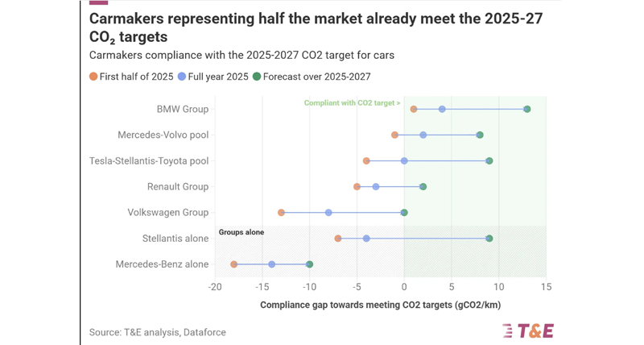644x345 pixels.
Task: Click the 'Groups alone' section label
Action: 241,232
